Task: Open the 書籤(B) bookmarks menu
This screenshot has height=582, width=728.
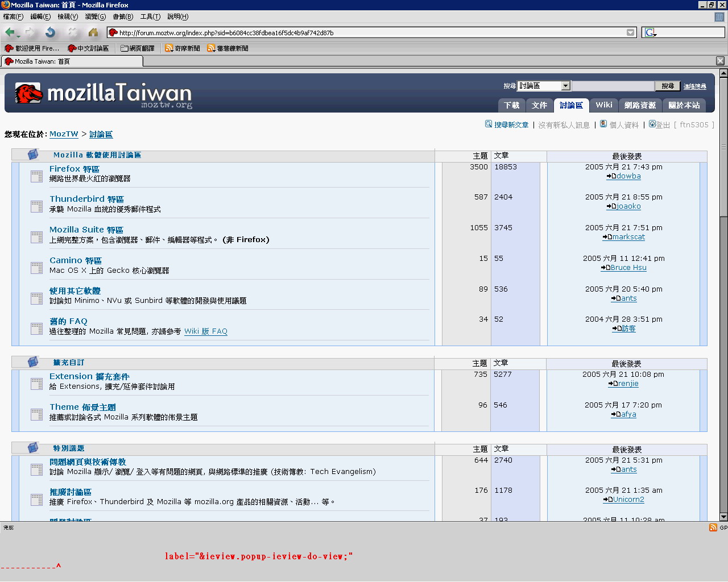Action: (122, 16)
